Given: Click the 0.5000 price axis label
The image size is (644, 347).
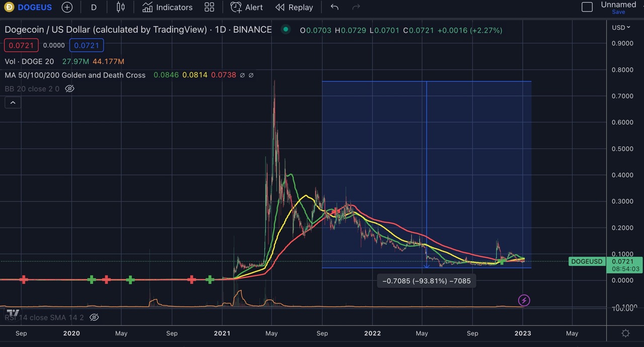Looking at the screenshot, I should click(622, 149).
